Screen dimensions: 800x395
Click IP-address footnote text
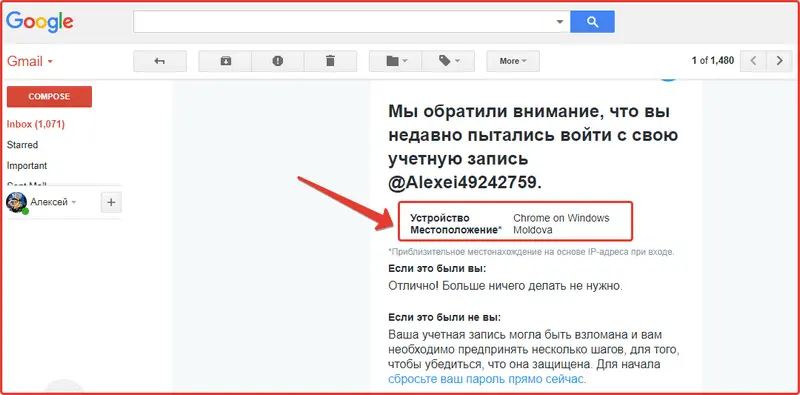click(x=531, y=252)
